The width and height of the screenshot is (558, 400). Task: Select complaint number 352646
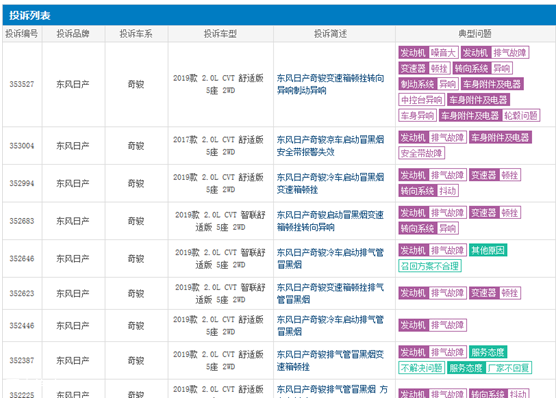tap(22, 259)
